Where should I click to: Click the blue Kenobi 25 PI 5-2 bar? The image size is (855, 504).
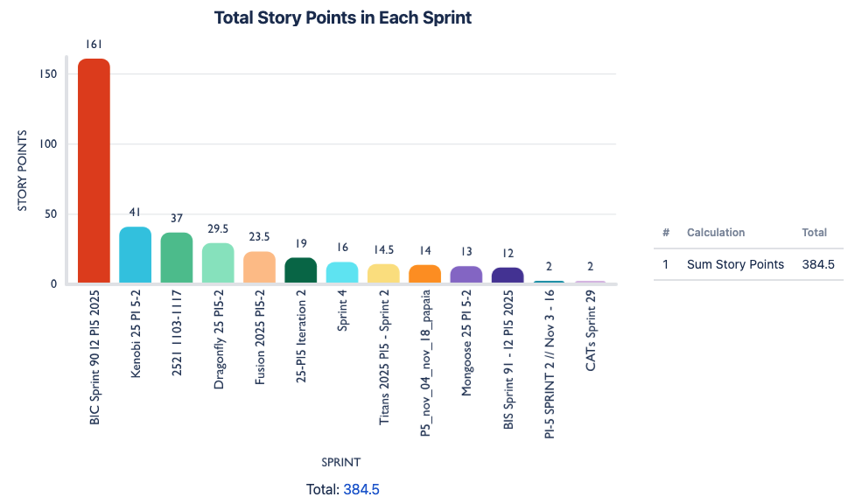tap(135, 255)
